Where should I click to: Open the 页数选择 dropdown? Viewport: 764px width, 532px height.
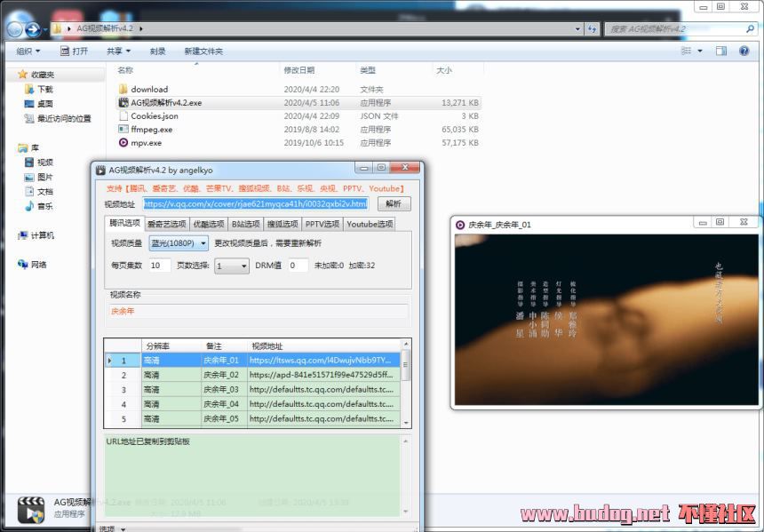tap(232, 266)
